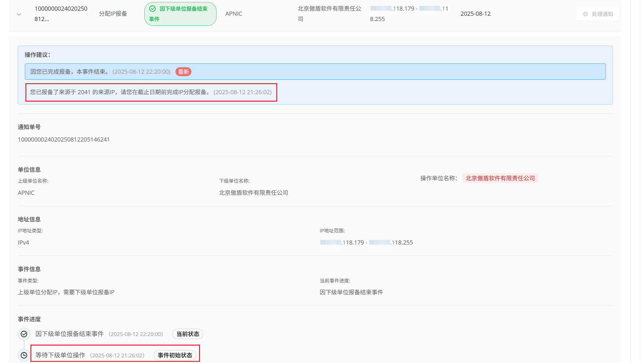The width and height of the screenshot is (644, 363).
Task: Click the 处理通知 button
Action: pyautogui.click(x=598, y=14)
